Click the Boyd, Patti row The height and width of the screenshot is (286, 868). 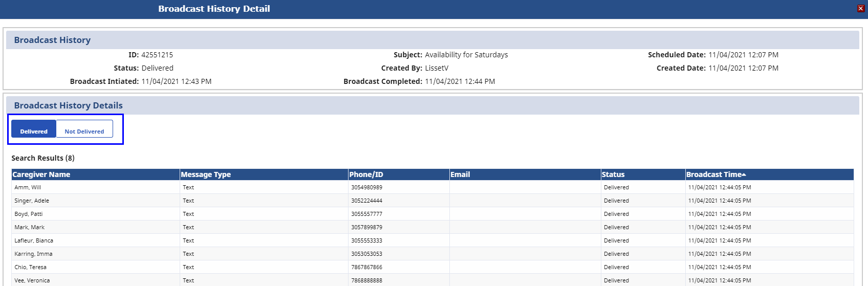coord(29,214)
